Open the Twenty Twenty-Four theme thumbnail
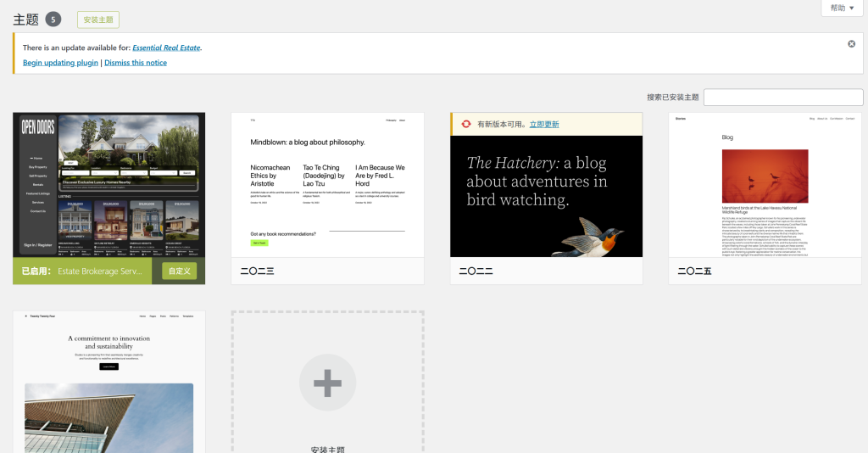This screenshot has height=453, width=868. [x=109, y=382]
